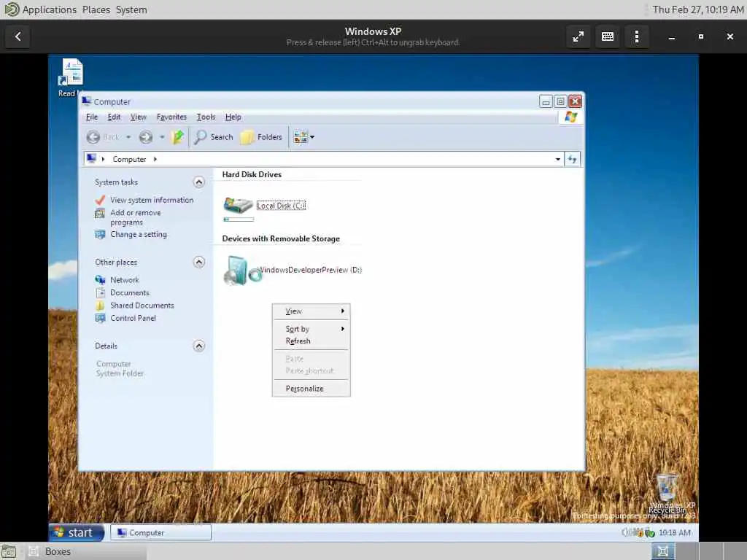747x560 pixels.
Task: Choose Personalize in context menu
Action: coord(311,389)
